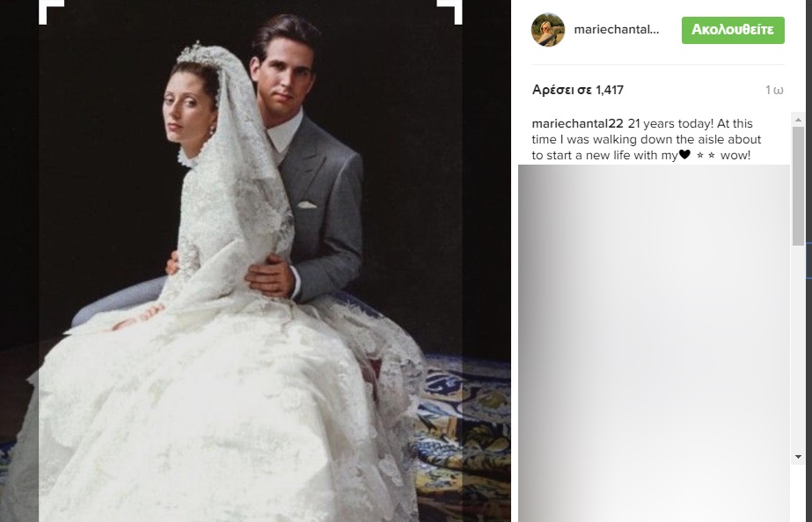812x522 pixels.
Task: Click the groom's white pocket square in the photo
Action: (306, 205)
